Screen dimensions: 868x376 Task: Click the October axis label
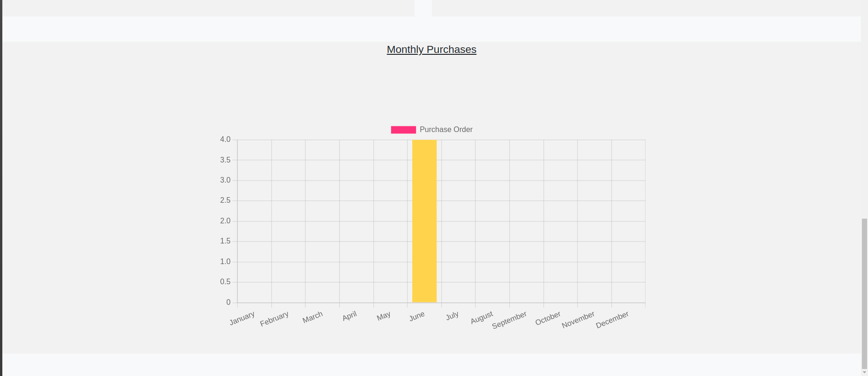point(548,318)
